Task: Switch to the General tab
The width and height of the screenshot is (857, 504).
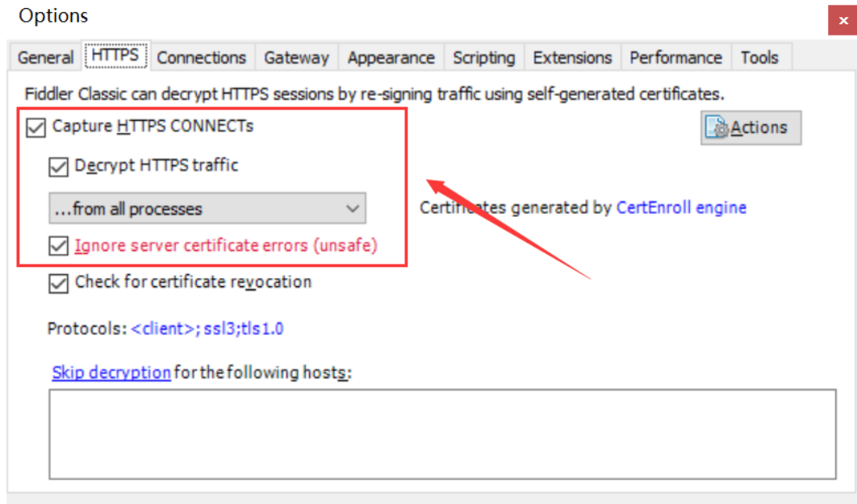Action: [x=45, y=57]
